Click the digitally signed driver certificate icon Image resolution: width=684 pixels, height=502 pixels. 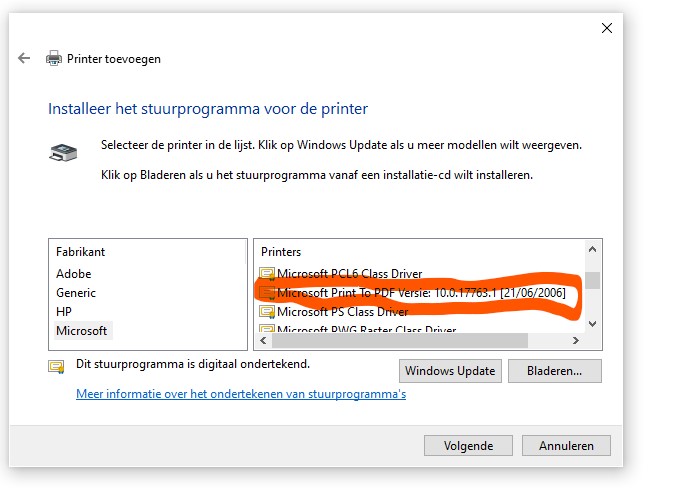pos(56,366)
